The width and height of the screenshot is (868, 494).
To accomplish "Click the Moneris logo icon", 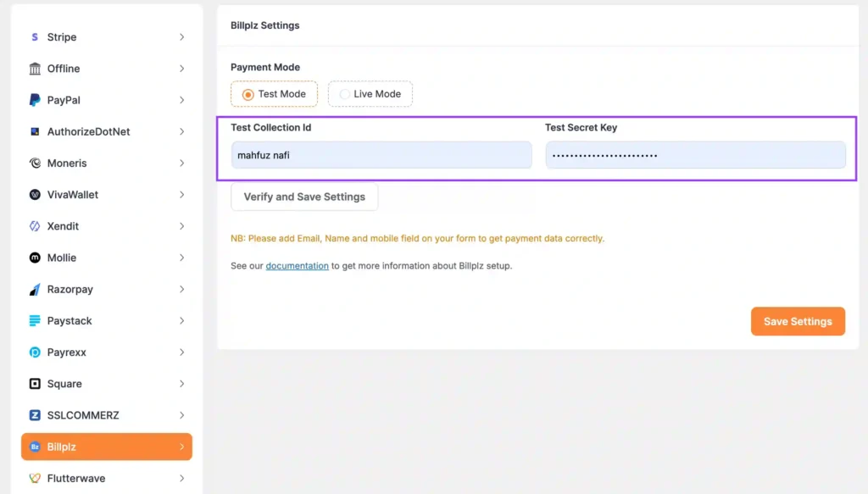I will coord(35,164).
